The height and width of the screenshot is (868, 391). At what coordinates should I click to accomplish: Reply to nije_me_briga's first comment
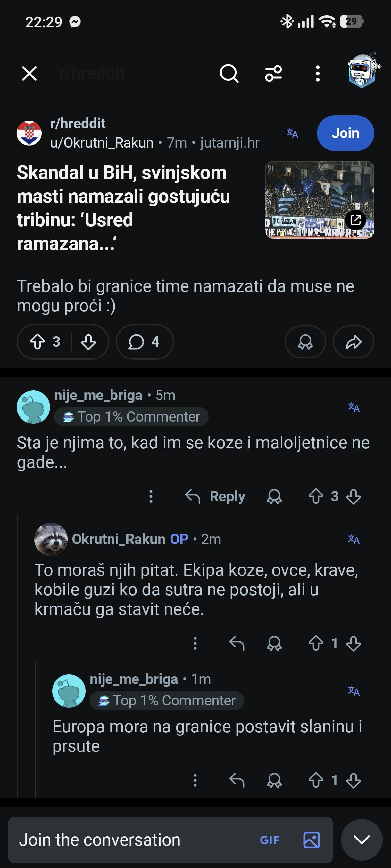click(x=216, y=496)
